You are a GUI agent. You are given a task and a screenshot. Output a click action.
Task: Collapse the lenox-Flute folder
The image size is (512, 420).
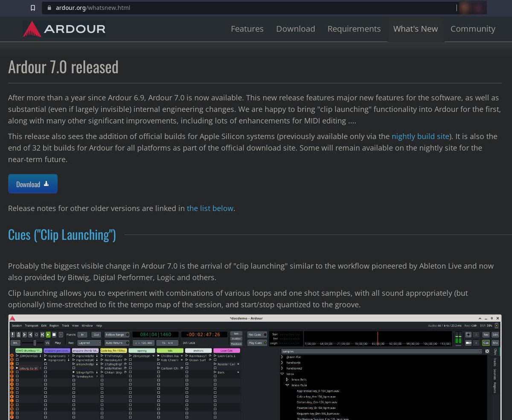pyautogui.click(x=287, y=385)
